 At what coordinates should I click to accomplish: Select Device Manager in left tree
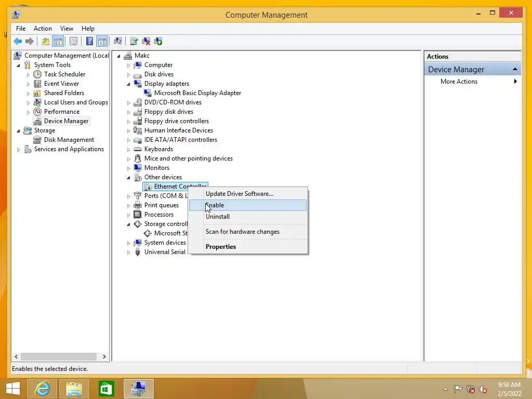click(x=66, y=121)
